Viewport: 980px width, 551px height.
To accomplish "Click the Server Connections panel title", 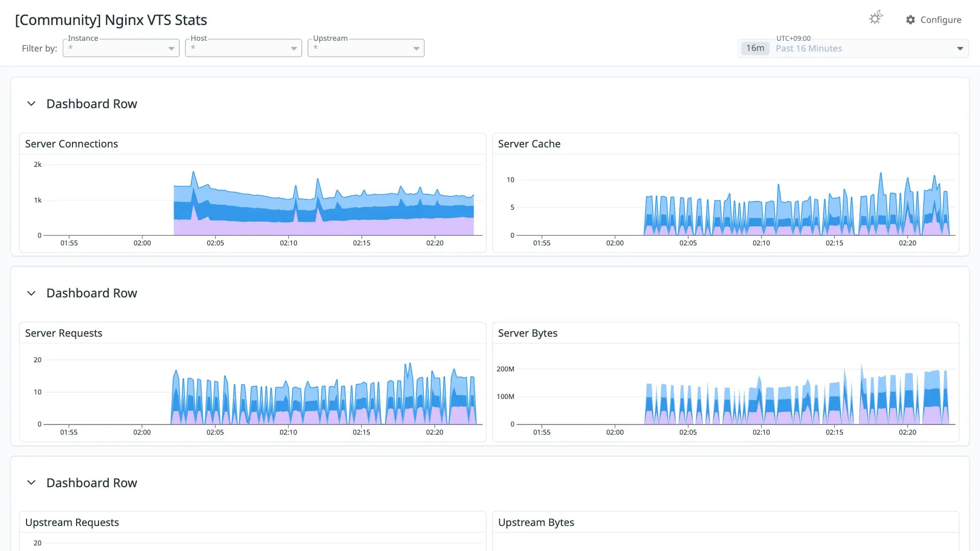I will (x=71, y=144).
